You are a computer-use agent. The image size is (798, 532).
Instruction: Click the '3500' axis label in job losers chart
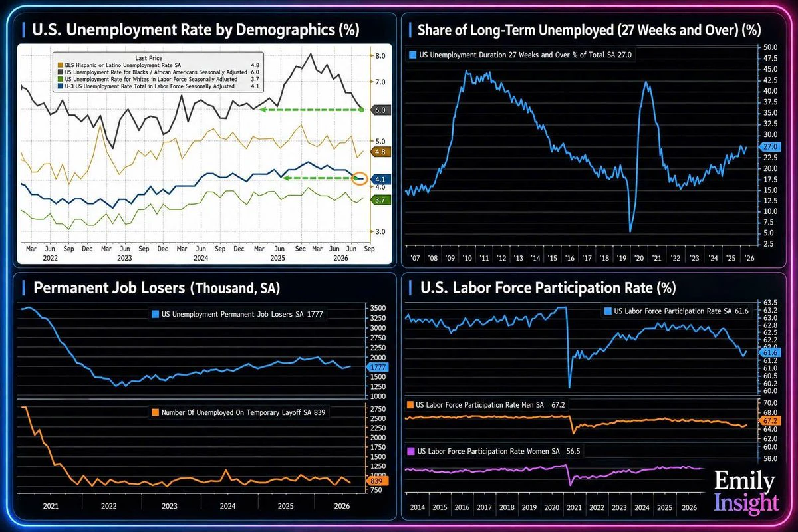(379, 309)
